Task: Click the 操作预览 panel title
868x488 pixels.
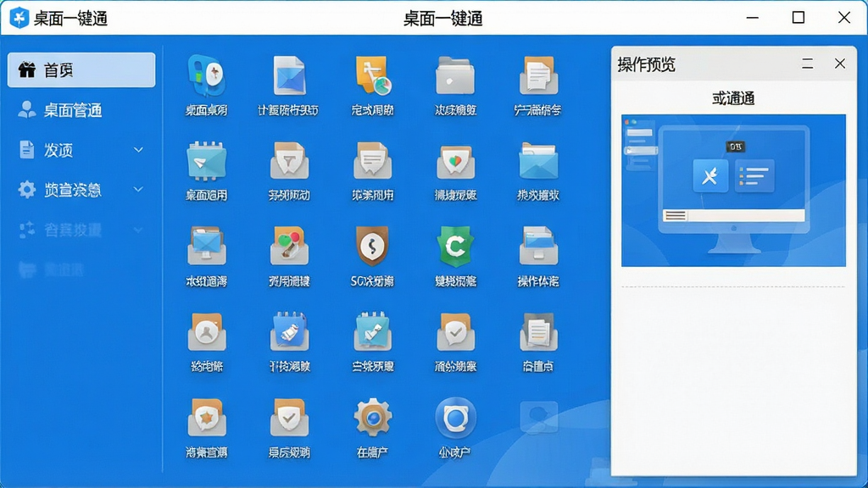Action: point(647,64)
